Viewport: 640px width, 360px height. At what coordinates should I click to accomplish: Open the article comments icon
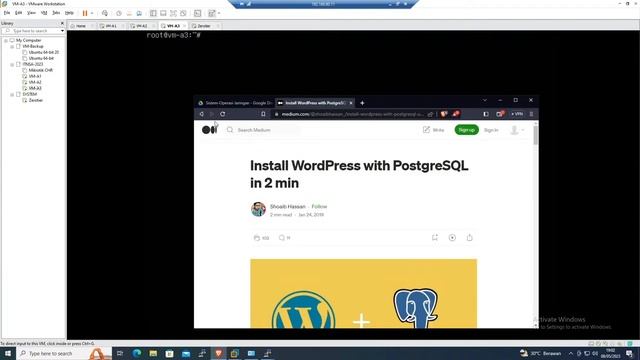click(281, 238)
